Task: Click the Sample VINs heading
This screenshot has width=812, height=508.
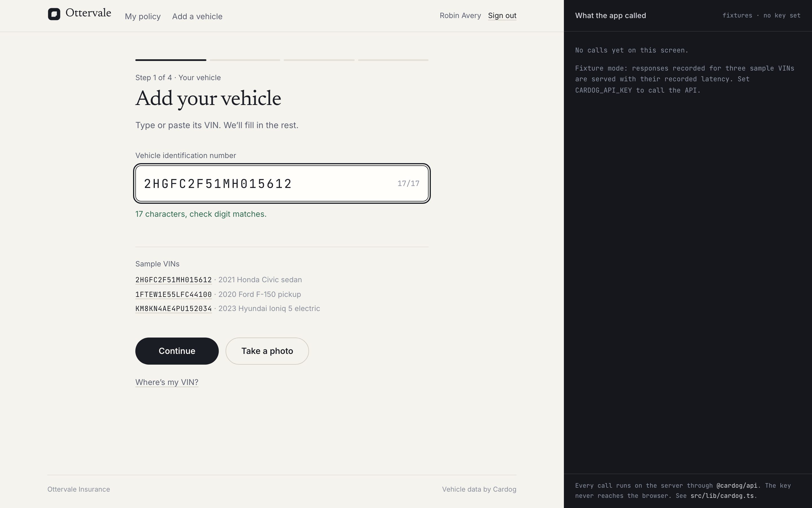Action: [x=157, y=264]
